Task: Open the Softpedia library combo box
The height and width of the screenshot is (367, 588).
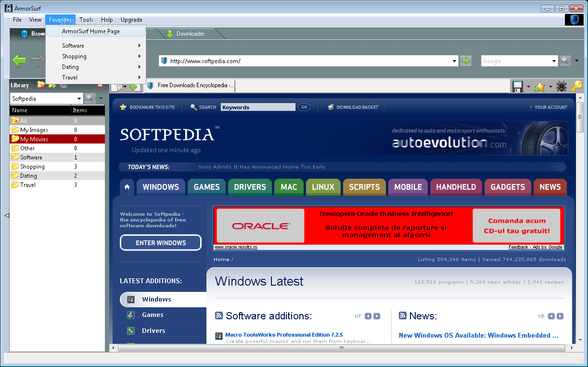Action: point(47,98)
